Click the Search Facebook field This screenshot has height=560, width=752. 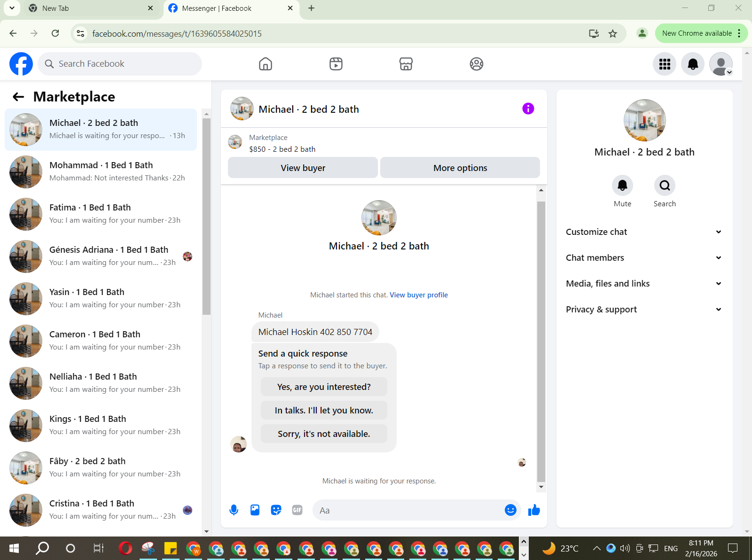pos(120,64)
